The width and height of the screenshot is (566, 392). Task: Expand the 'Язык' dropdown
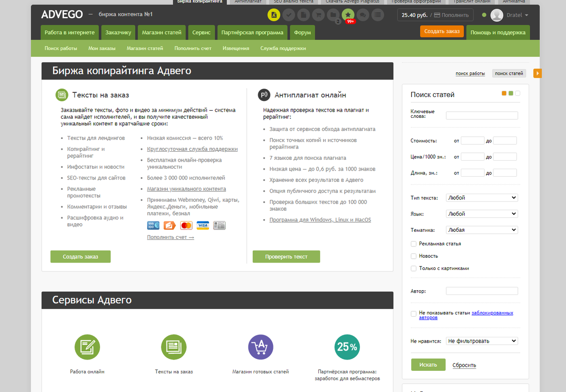482,214
